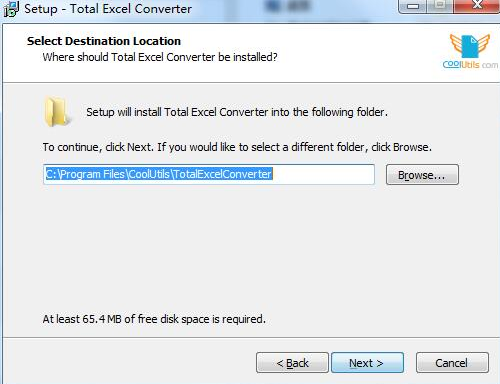Open the Browse... folder dialog
500x384 pixels.
point(422,175)
